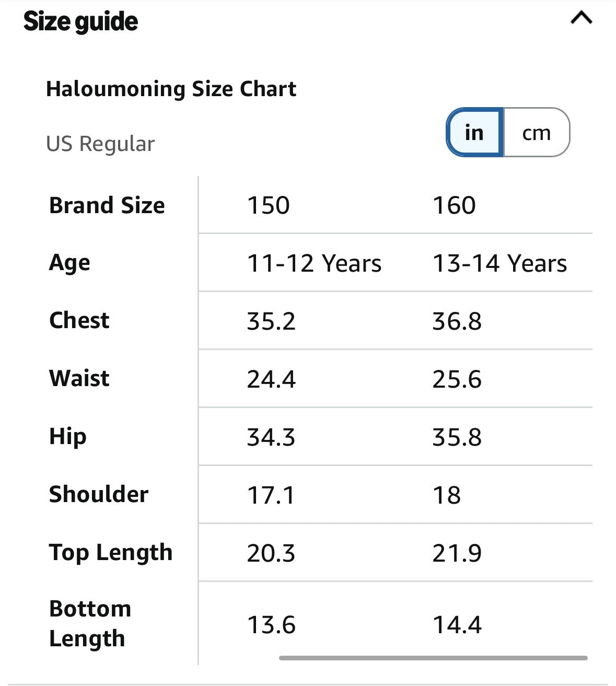Click the 25.6 waist value

(x=457, y=379)
